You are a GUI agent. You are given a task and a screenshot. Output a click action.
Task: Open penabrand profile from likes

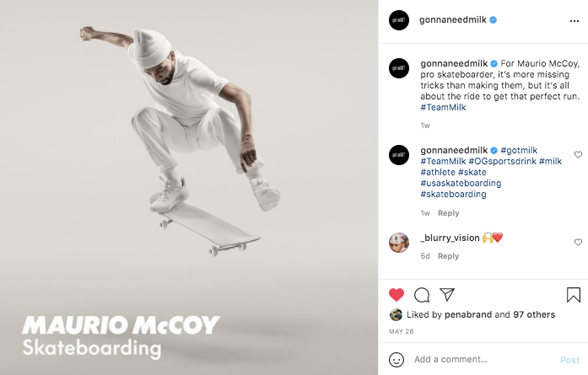468,314
